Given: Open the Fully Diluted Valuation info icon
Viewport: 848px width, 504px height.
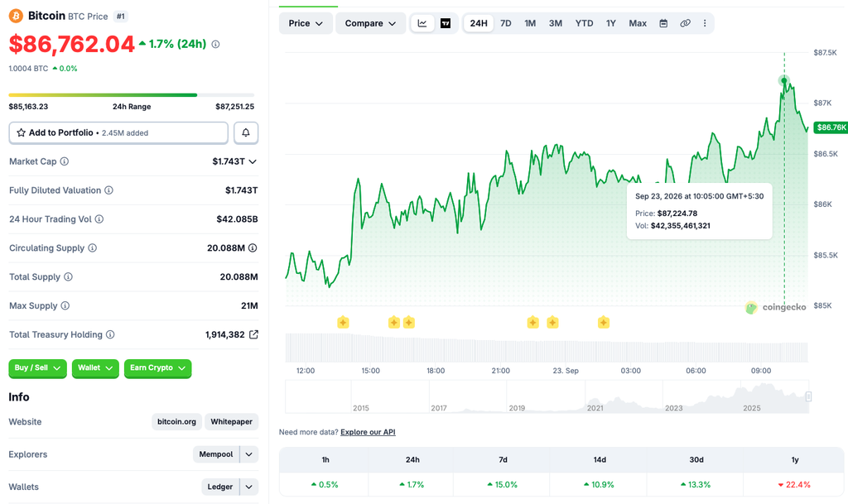Looking at the screenshot, I should [x=108, y=190].
